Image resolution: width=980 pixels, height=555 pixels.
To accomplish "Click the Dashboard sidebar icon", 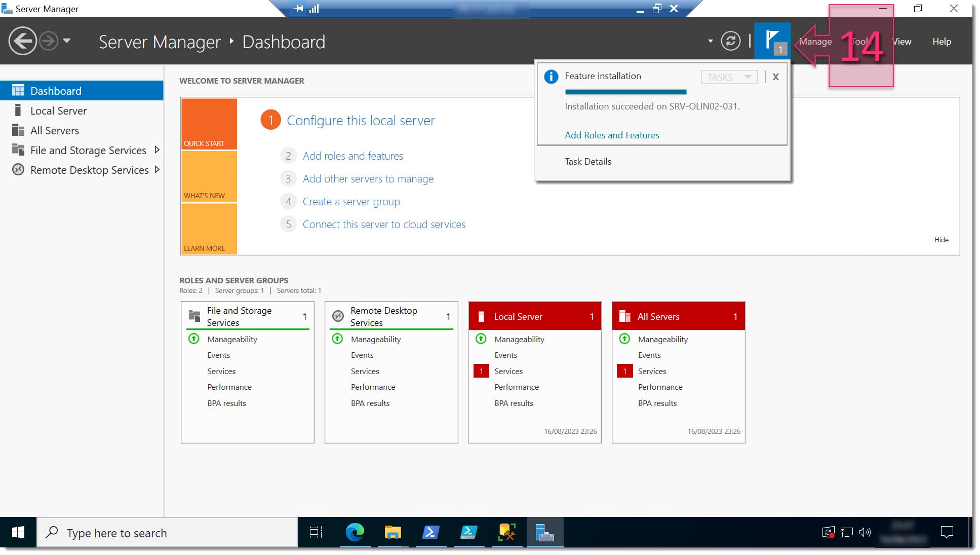I will (x=18, y=91).
